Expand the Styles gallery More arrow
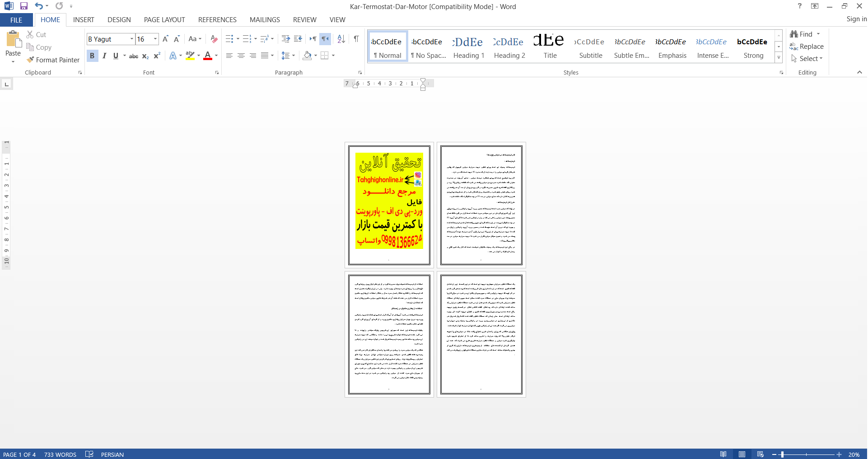The height and width of the screenshot is (459, 868). click(779, 58)
